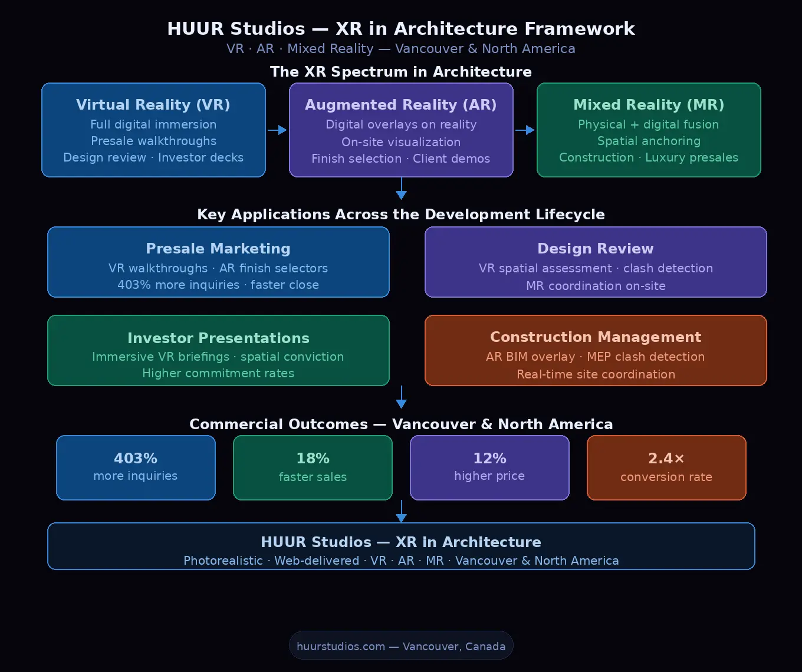Select the Design Review box
This screenshot has width=802, height=672.
[x=596, y=262]
